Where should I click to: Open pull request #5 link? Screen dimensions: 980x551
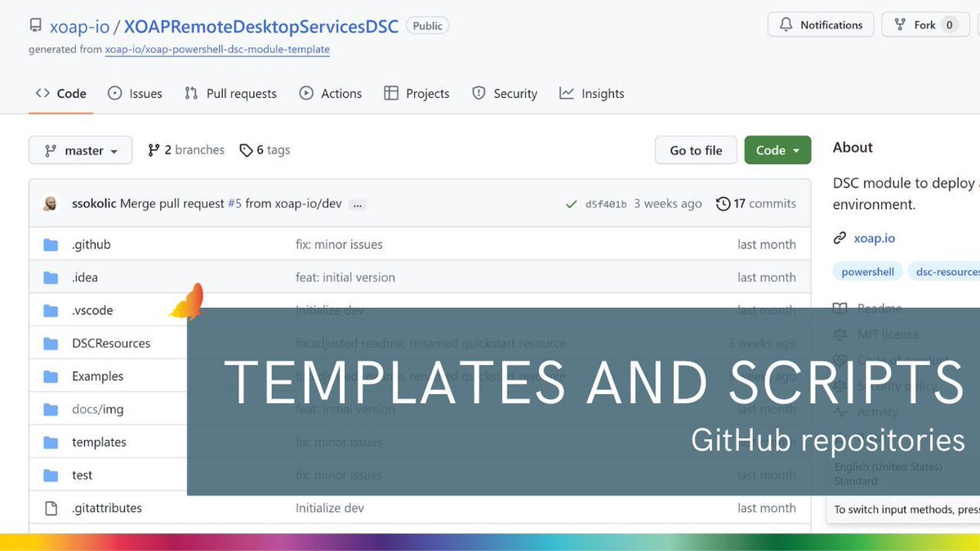[234, 203]
